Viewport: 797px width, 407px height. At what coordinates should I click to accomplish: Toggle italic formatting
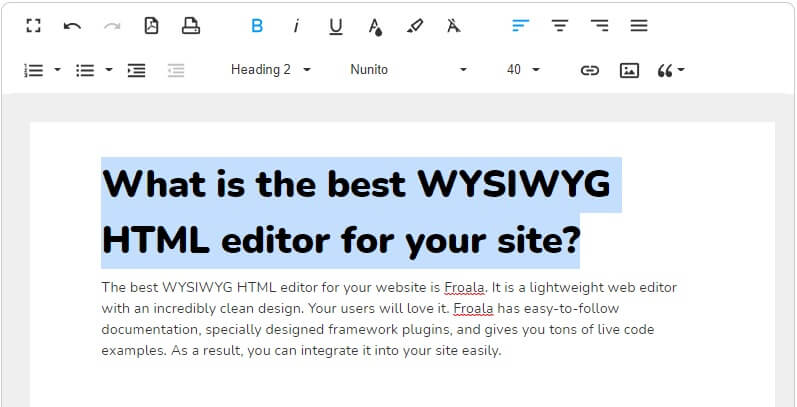[296, 26]
